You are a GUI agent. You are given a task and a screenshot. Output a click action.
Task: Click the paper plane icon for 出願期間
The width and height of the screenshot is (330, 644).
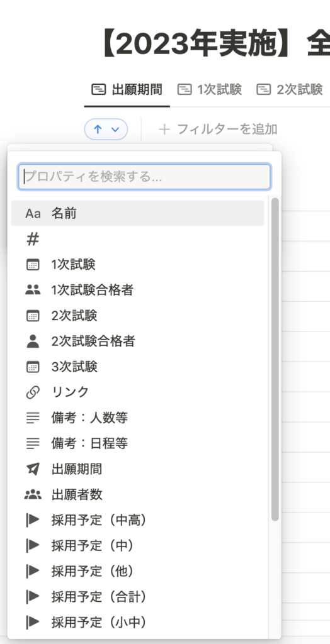pos(33,469)
